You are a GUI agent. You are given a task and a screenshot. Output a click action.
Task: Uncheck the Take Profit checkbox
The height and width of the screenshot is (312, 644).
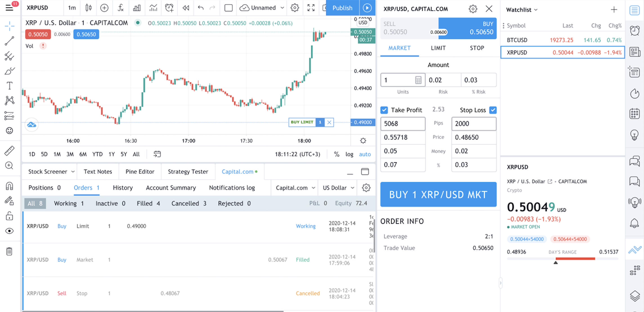click(x=384, y=110)
